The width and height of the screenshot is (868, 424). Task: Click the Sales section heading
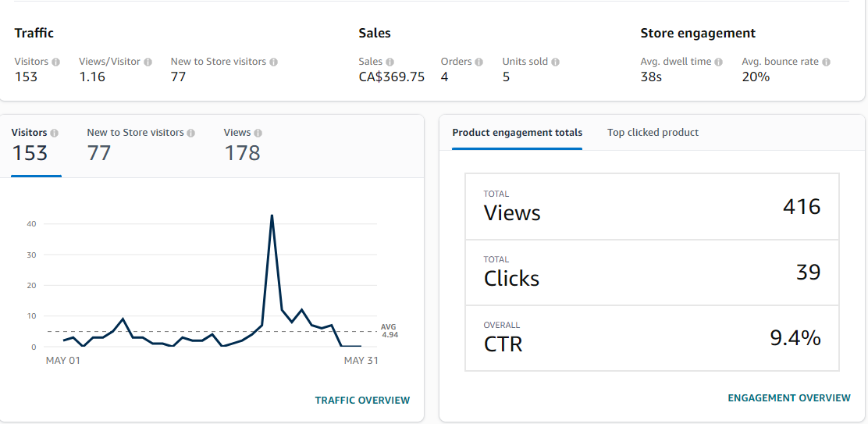[375, 34]
